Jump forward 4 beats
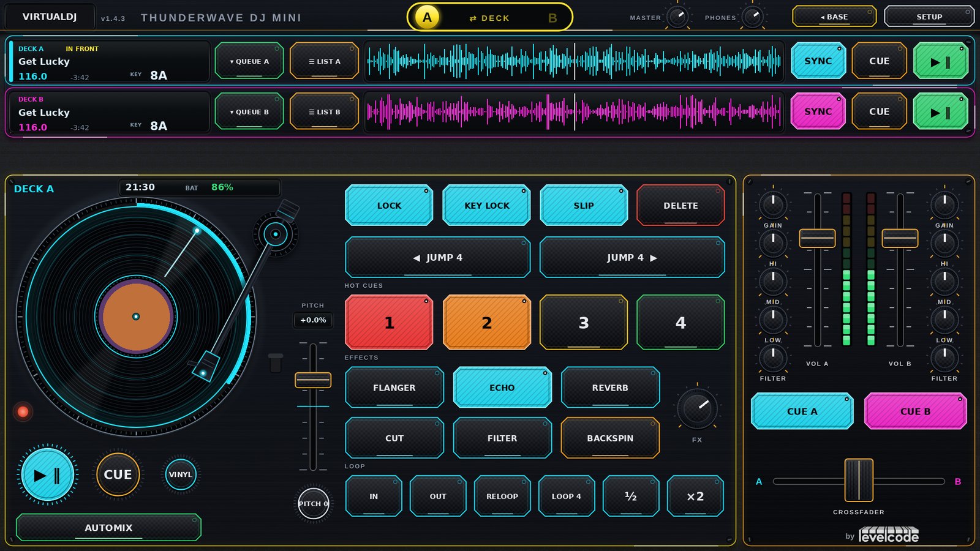This screenshot has height=551, width=980. pyautogui.click(x=632, y=258)
